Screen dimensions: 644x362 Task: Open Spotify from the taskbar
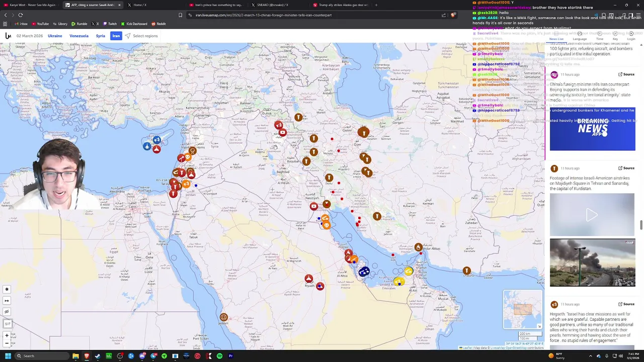[x=219, y=356]
